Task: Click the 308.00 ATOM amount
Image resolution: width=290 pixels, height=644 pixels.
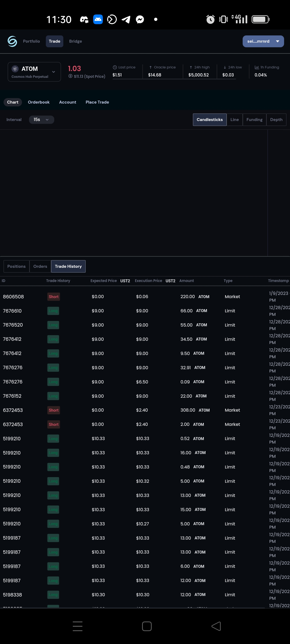Action: pos(195,410)
